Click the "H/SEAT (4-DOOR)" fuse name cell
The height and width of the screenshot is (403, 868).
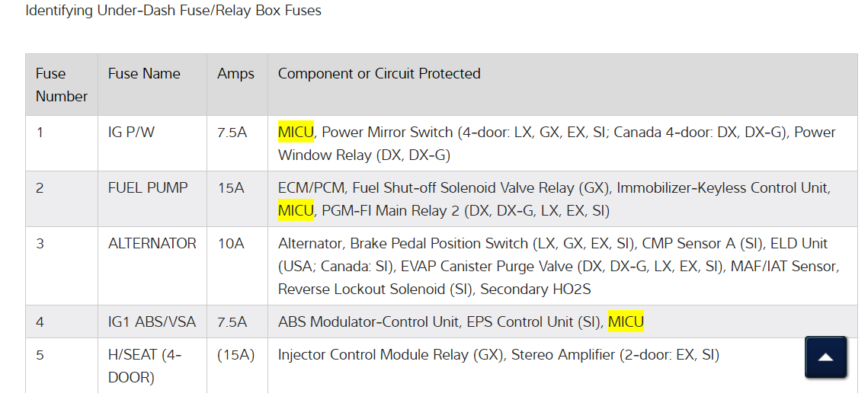(145, 366)
